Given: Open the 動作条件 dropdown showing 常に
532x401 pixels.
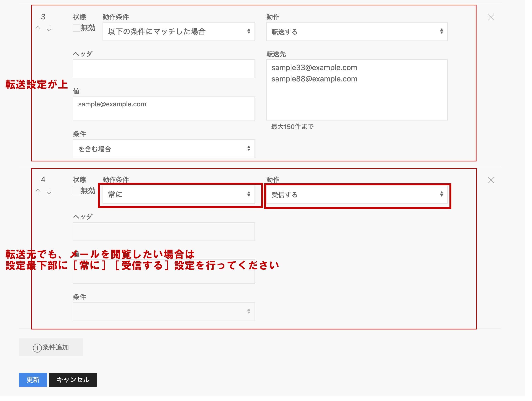Looking at the screenshot, I should tap(179, 194).
